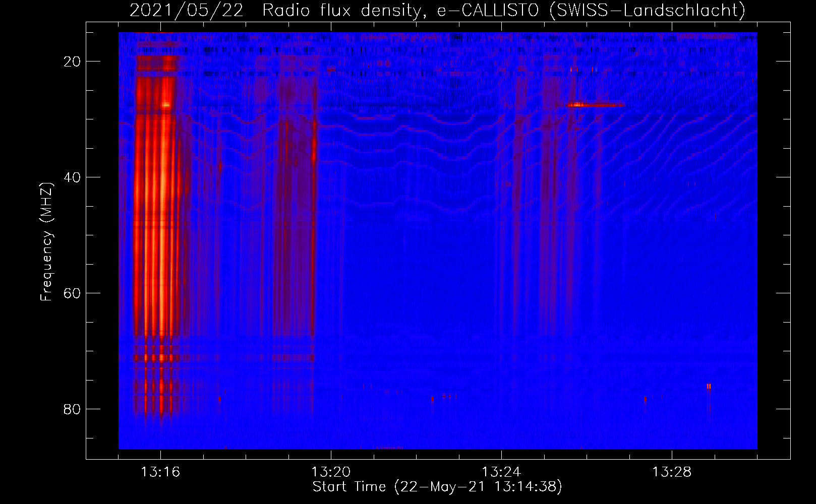
Task: Click the 'Start Time (22-May-21 13:14:38)' axis label
Action: pyautogui.click(x=437, y=487)
